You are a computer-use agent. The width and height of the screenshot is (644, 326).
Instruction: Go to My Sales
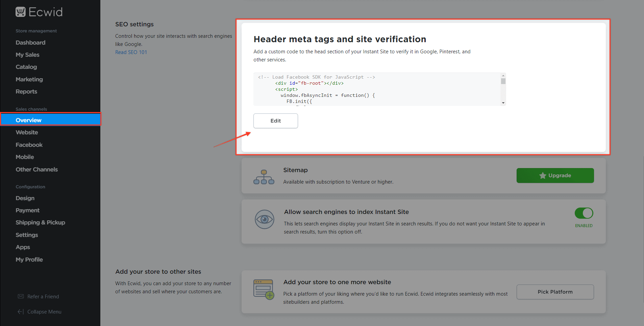pyautogui.click(x=27, y=55)
